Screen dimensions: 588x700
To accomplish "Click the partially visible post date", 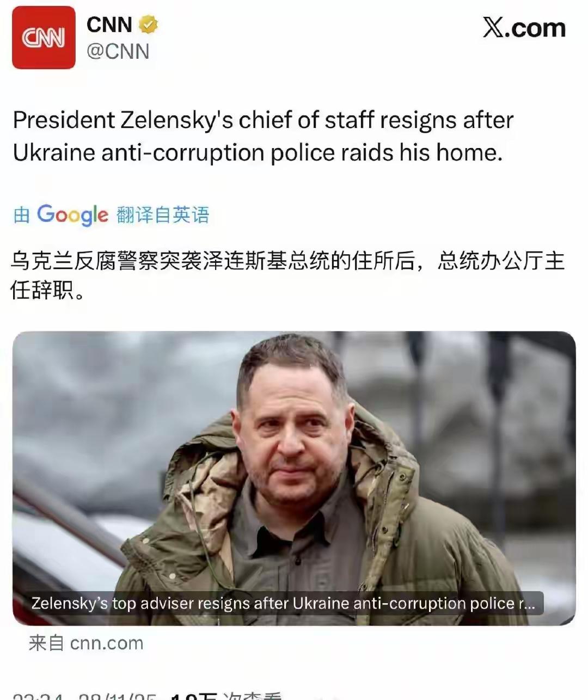I will coord(117,696).
